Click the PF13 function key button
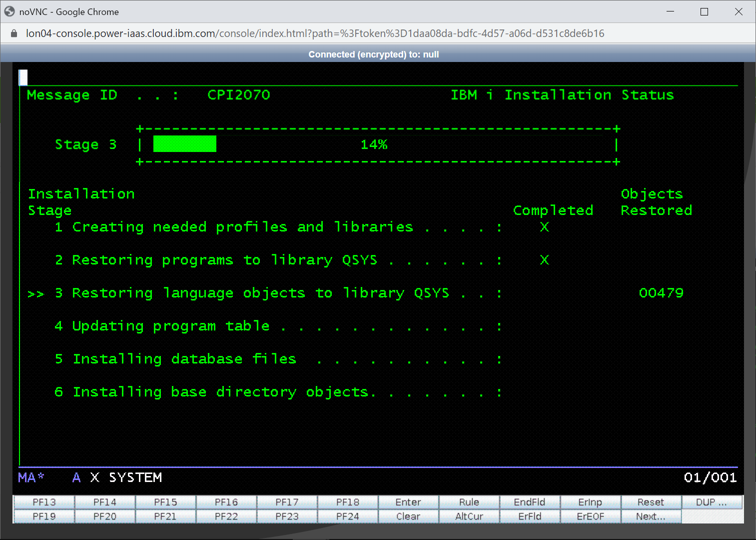Image resolution: width=756 pixels, height=540 pixels. click(44, 502)
